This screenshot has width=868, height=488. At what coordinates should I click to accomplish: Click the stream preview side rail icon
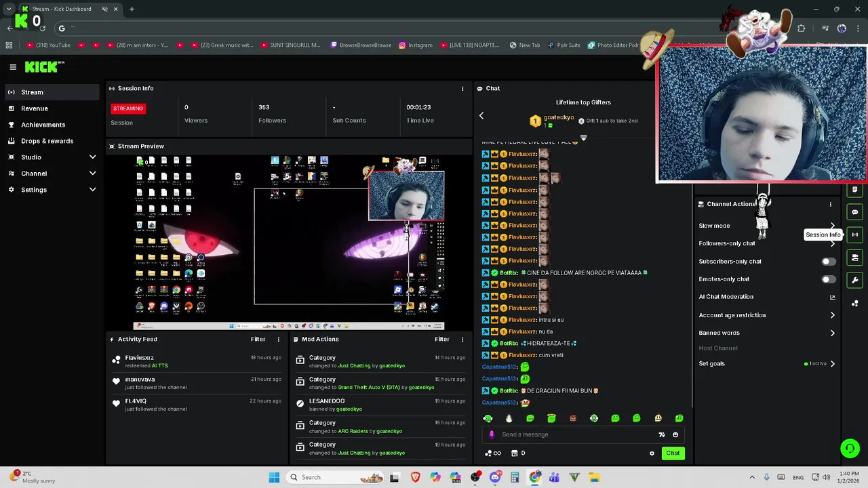tap(855, 258)
